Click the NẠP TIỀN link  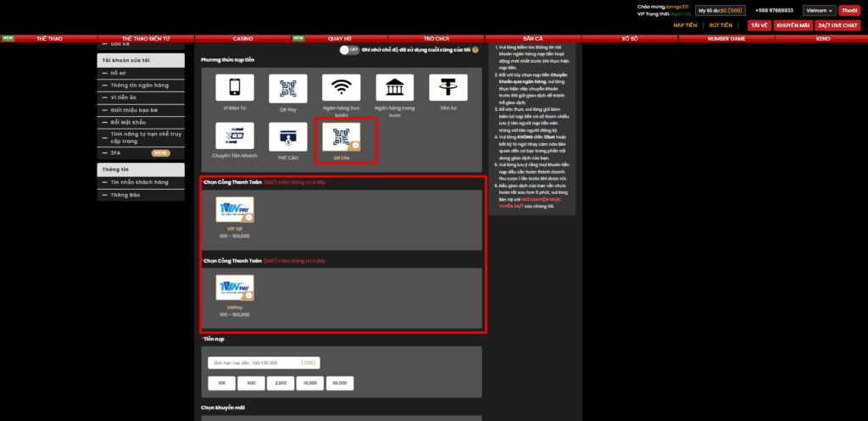pos(684,25)
